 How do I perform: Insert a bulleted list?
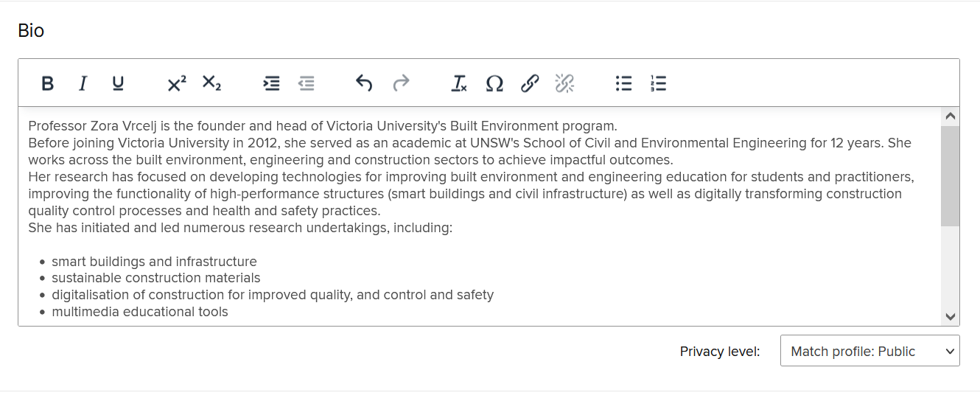tap(623, 83)
